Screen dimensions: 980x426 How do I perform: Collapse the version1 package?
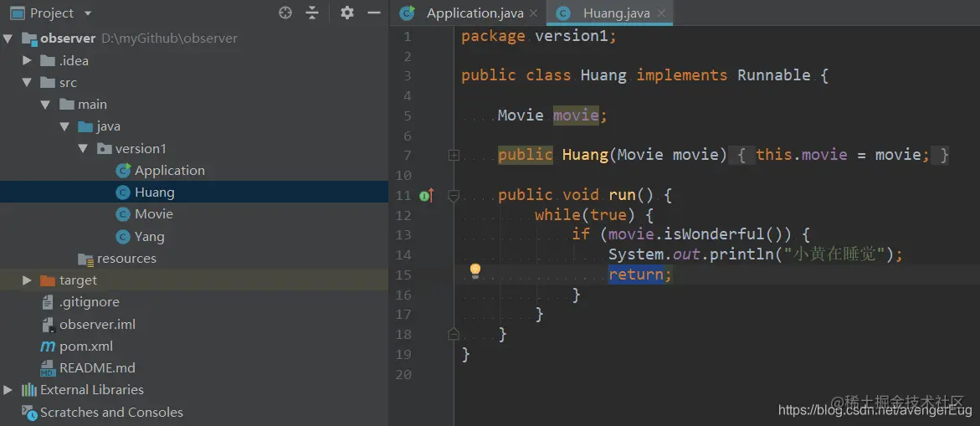pyautogui.click(x=83, y=148)
